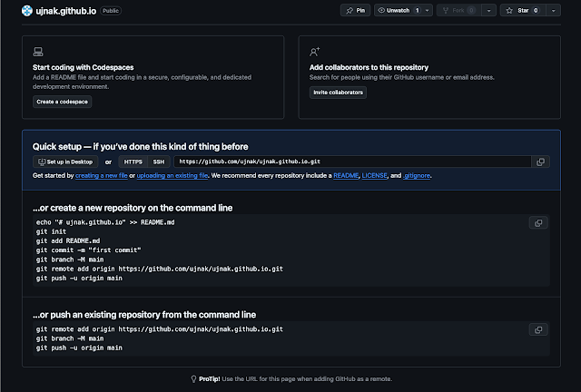Click the Invite collaborators button
The image size is (581, 392).
point(338,93)
